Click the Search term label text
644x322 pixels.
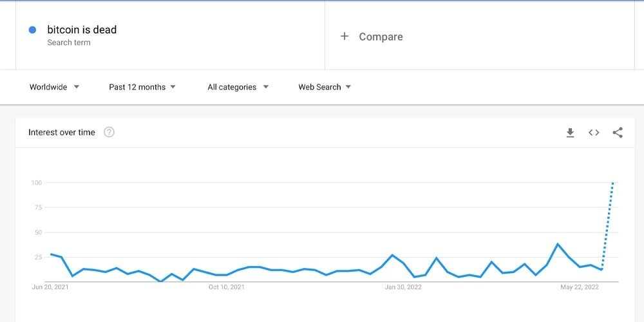pos(69,43)
